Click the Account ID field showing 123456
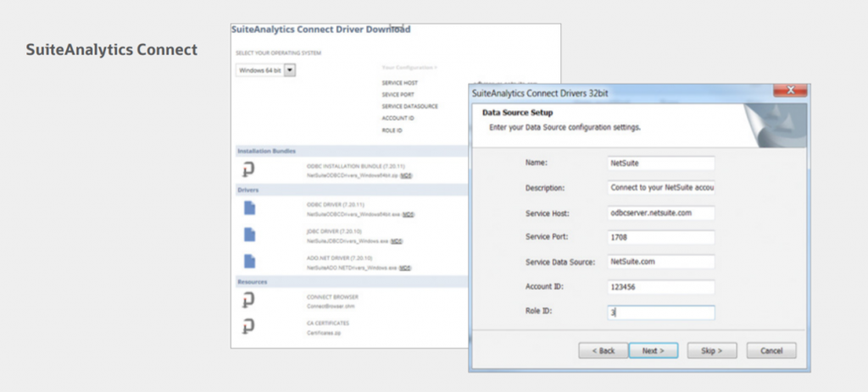The image size is (868, 392). 660,287
